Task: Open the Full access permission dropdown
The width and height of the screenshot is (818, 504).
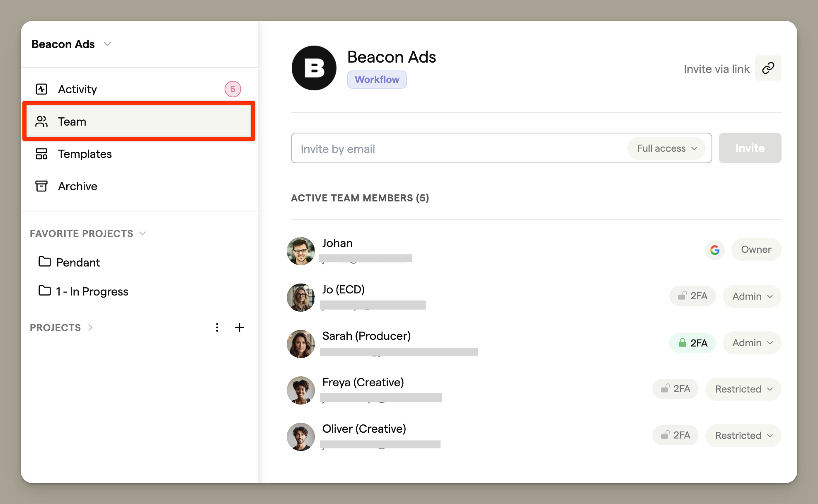Action: pyautogui.click(x=666, y=148)
